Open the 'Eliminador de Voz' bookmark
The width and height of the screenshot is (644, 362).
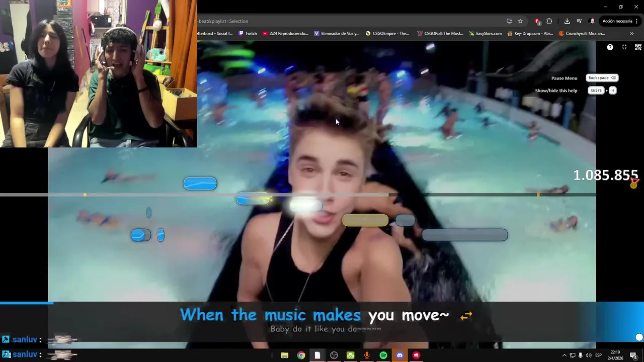tap(337, 34)
